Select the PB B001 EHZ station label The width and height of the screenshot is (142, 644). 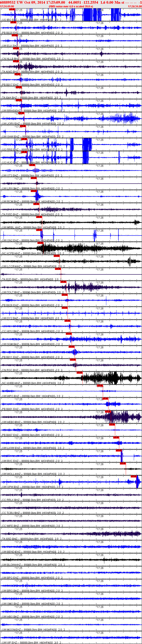point(32,409)
